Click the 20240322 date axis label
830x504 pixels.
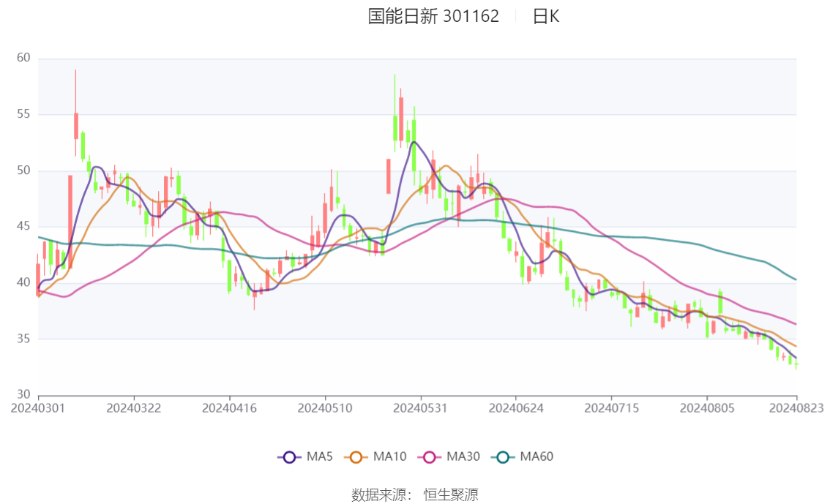[133, 408]
